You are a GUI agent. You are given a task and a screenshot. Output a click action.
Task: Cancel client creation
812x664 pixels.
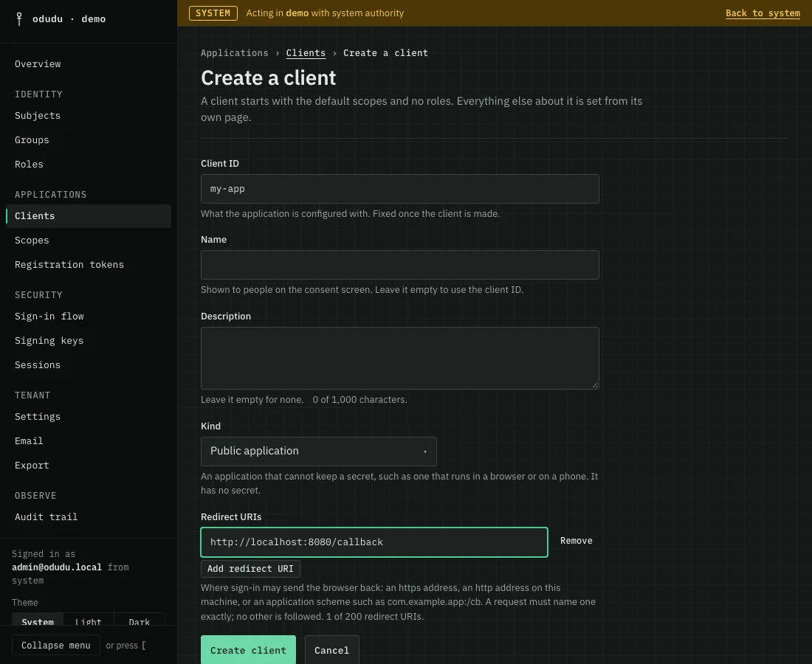point(331,650)
